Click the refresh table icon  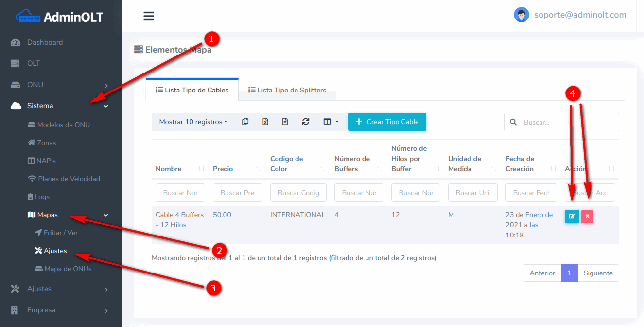pos(306,122)
